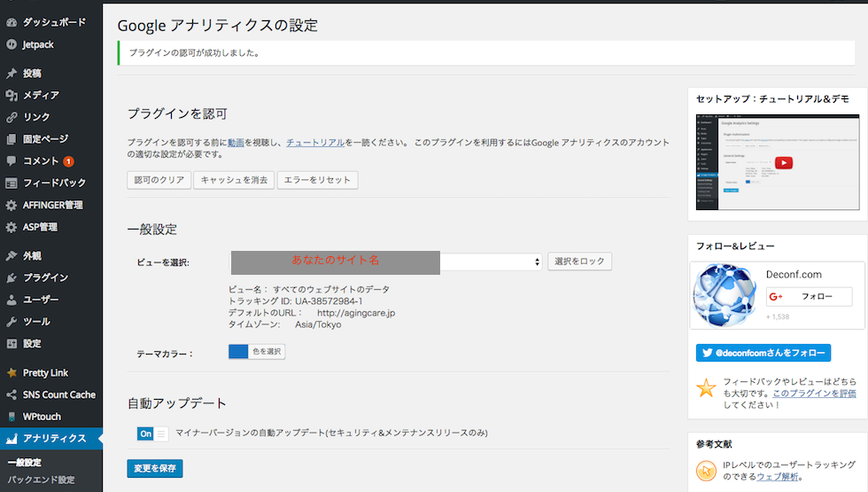This screenshot has height=492, width=868.
Task: Click the feedback icon next to フィードバック
Action: [11, 183]
